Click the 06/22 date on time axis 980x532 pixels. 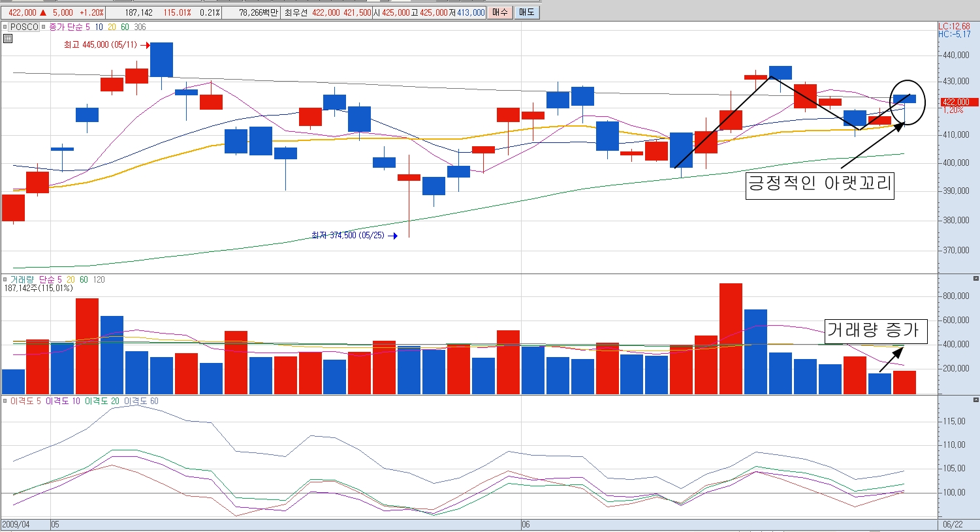[953, 524]
